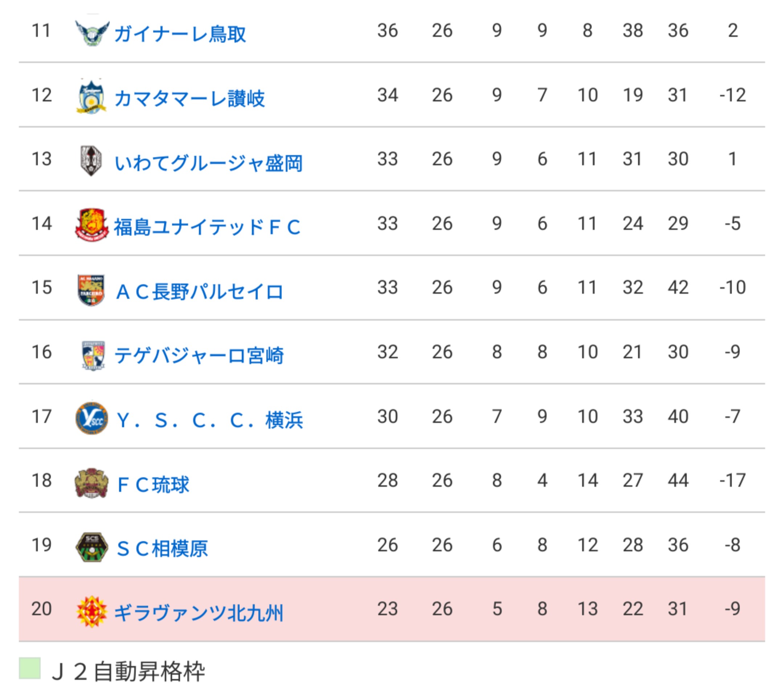Viewport: 784px width, 697px height.
Task: Open the ガイナーレ鳥取 team link
Action: [x=180, y=34]
